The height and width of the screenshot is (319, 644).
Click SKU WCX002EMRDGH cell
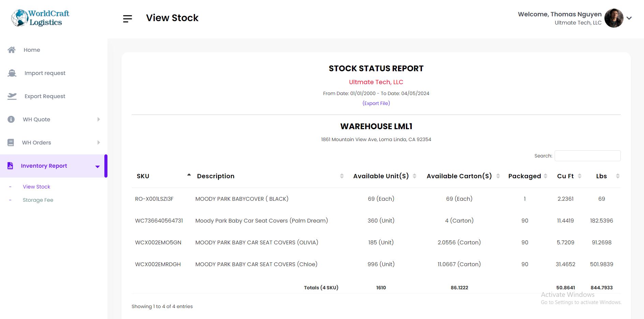point(158,264)
